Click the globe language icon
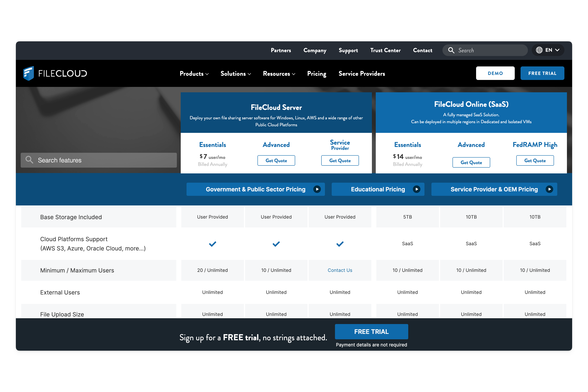Viewport: 588px width, 392px height. coord(539,50)
